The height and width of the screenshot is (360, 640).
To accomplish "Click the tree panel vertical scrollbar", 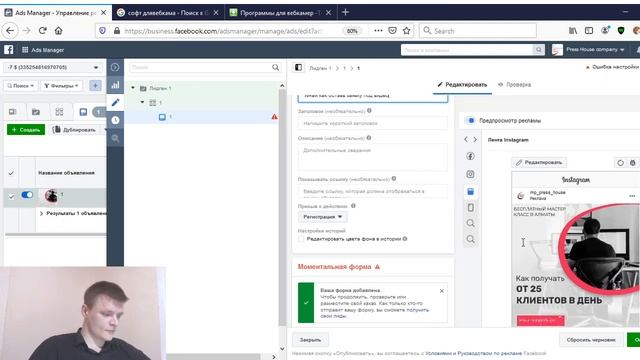I will coord(282,208).
